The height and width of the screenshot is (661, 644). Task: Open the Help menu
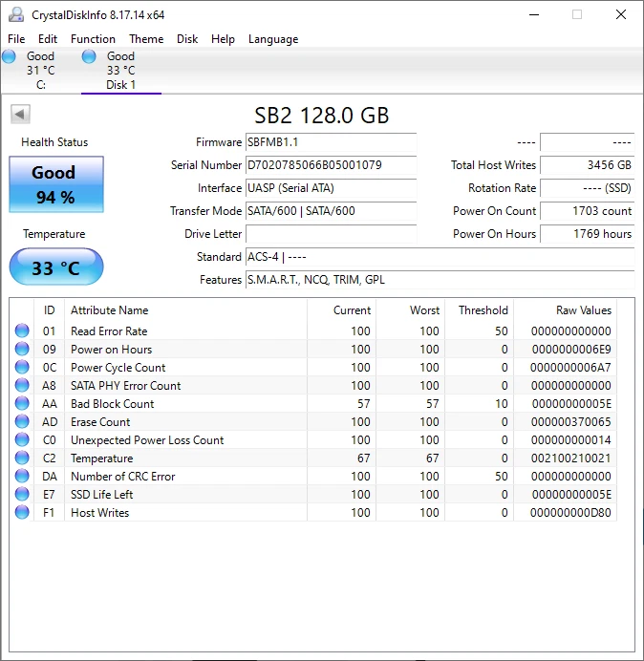(x=223, y=39)
